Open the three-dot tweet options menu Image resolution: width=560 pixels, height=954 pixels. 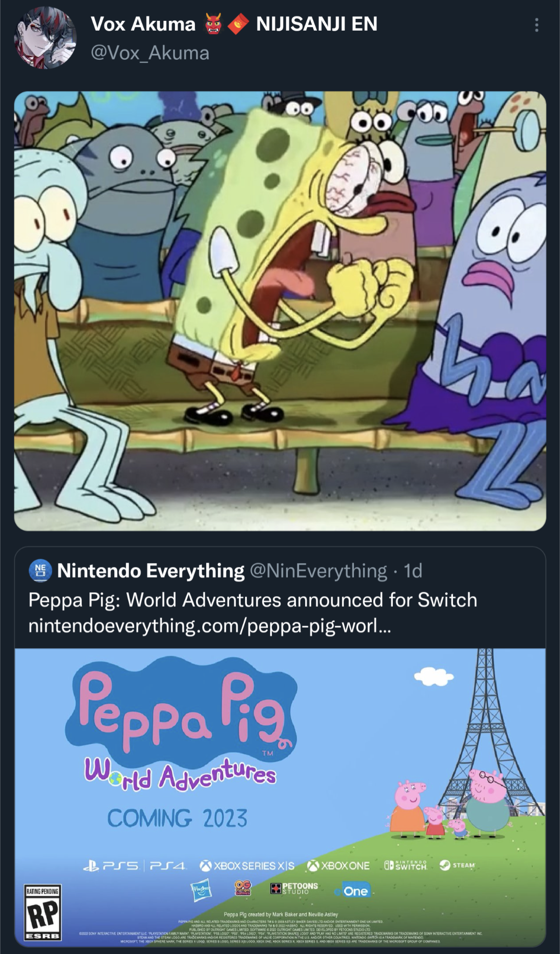click(x=536, y=25)
